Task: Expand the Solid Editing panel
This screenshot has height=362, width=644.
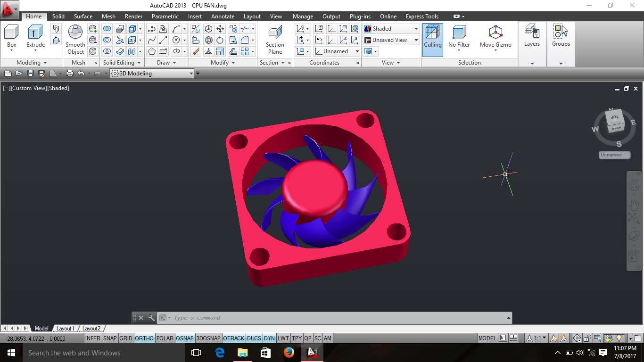Action: (122, 63)
